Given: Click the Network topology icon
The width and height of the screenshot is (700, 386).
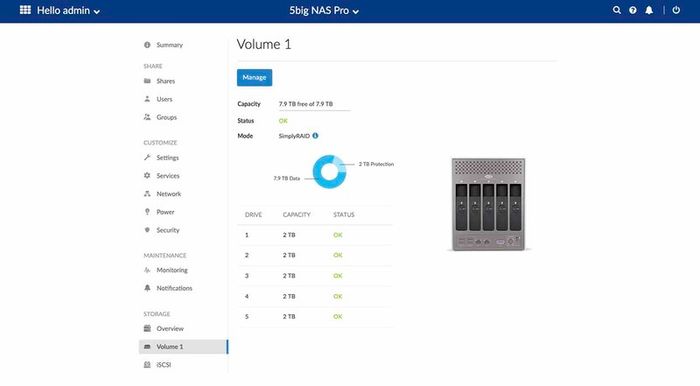Looking at the screenshot, I should pyautogui.click(x=147, y=194).
